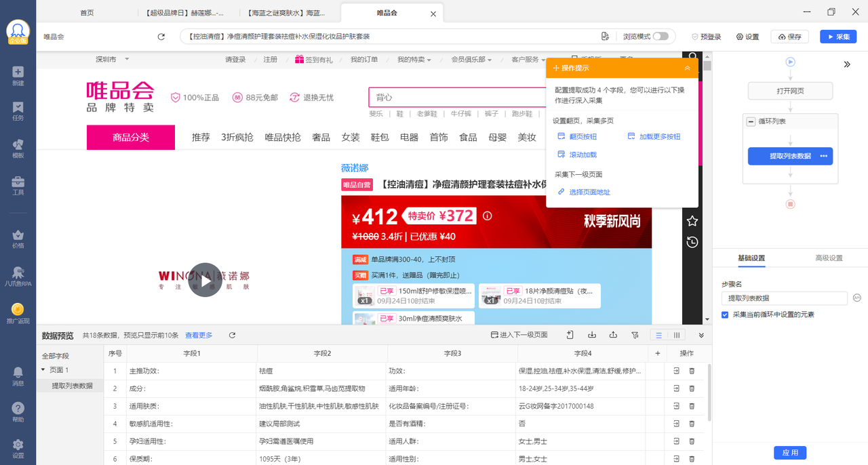
Task: Select 提取列表数据 in the field tree
Action: pyautogui.click(x=72, y=386)
